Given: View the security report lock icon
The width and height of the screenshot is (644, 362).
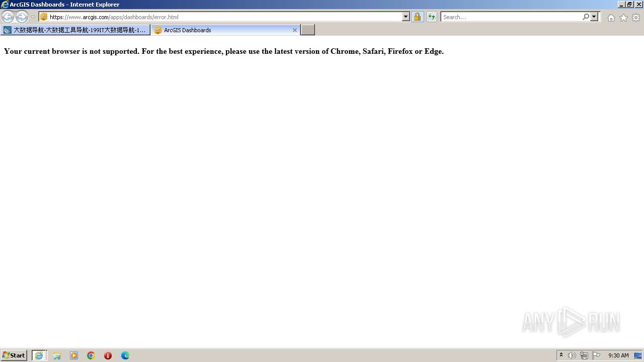Looking at the screenshot, I should point(417,17).
